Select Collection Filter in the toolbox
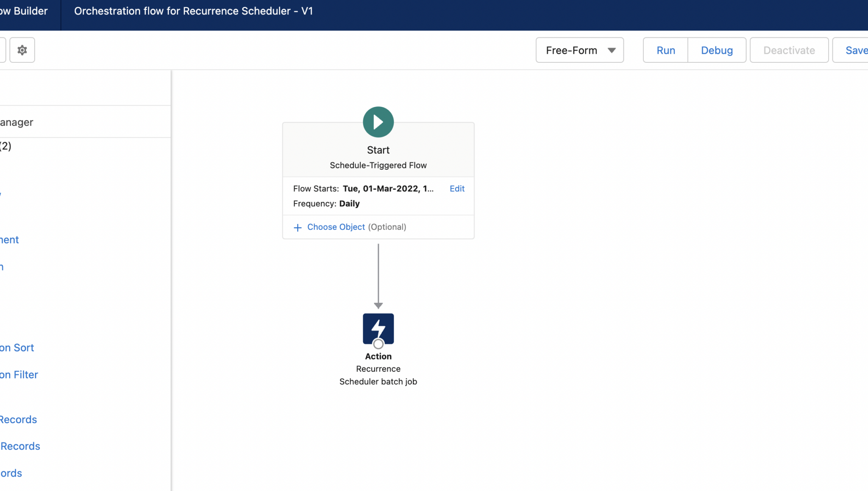The width and height of the screenshot is (868, 491). (18, 374)
